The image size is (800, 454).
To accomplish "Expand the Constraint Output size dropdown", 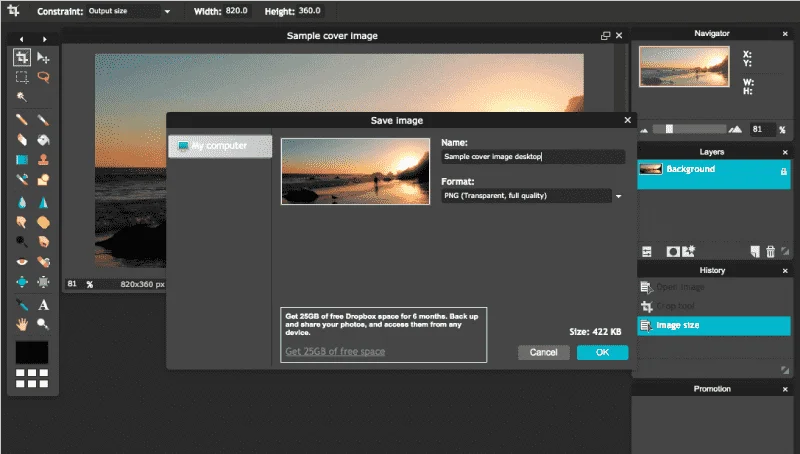I will point(166,12).
